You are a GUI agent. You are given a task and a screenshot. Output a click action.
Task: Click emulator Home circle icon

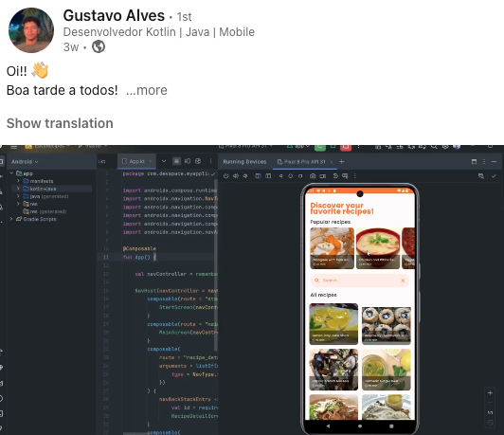[290, 176]
